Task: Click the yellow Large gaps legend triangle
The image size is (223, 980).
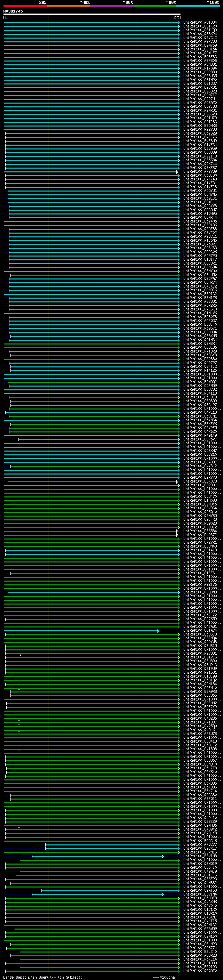Action: tap(29, 977)
